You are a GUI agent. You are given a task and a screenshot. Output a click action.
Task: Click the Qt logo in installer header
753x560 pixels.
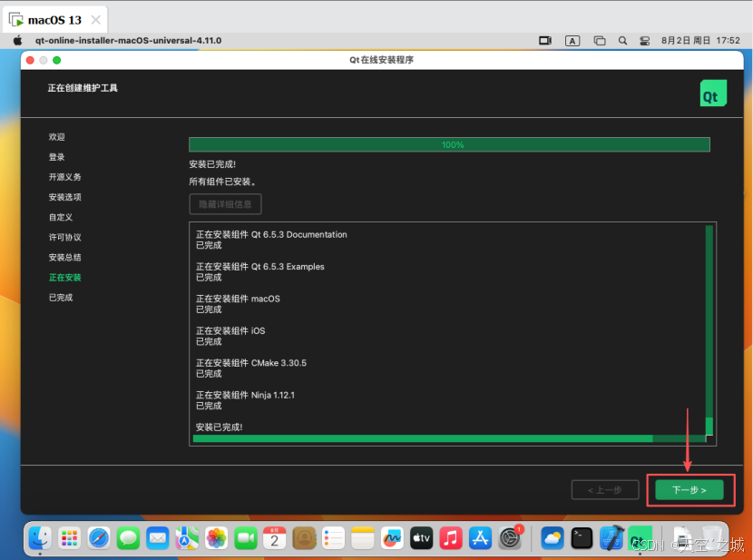(x=713, y=93)
